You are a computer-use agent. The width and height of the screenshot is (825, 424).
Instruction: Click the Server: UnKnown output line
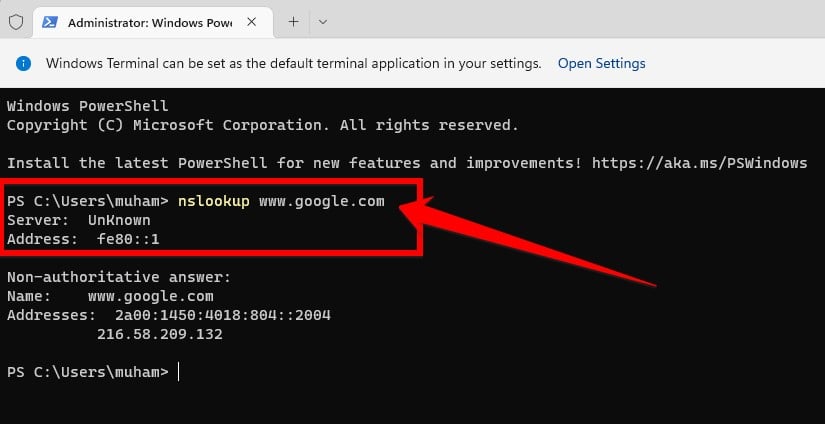point(79,220)
